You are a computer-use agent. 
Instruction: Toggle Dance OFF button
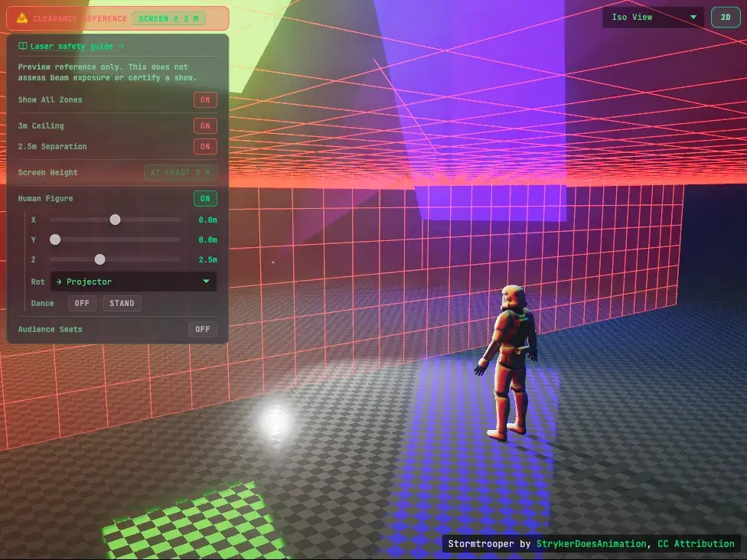(x=82, y=303)
